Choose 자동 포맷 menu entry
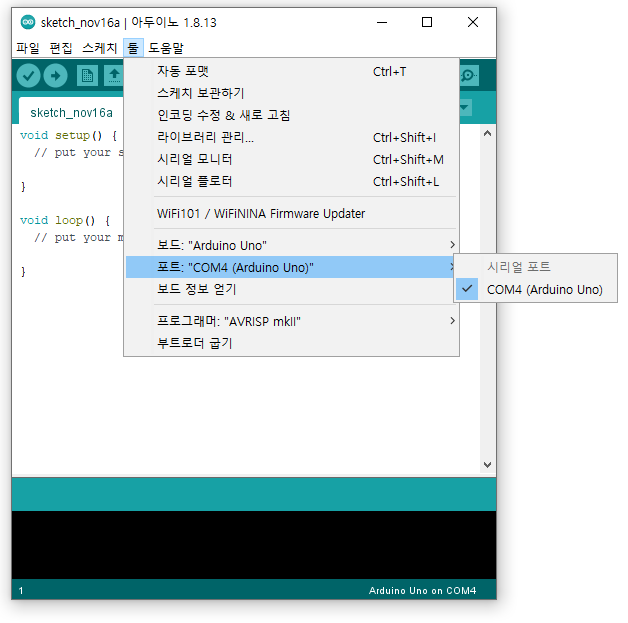Viewport: 628px width, 623px height. [292, 71]
